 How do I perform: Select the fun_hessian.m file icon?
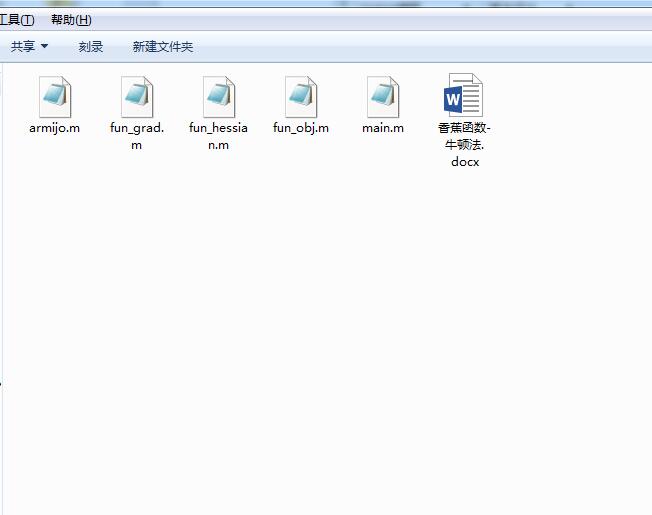tap(219, 96)
